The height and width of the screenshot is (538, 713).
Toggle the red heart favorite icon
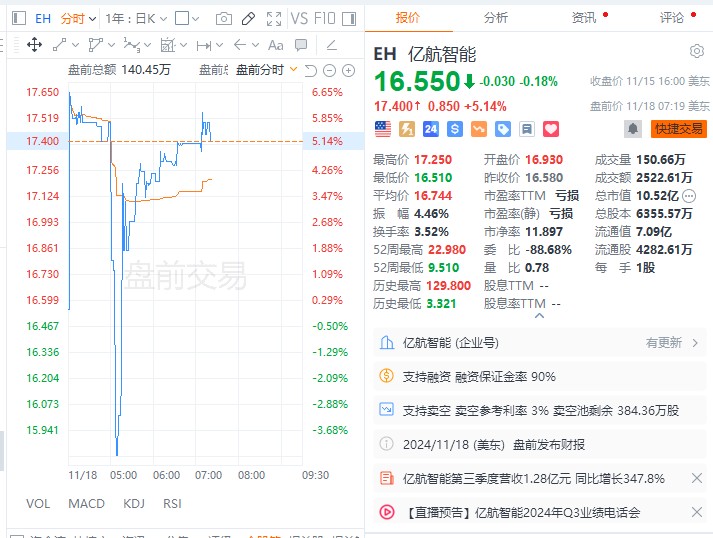click(x=551, y=129)
